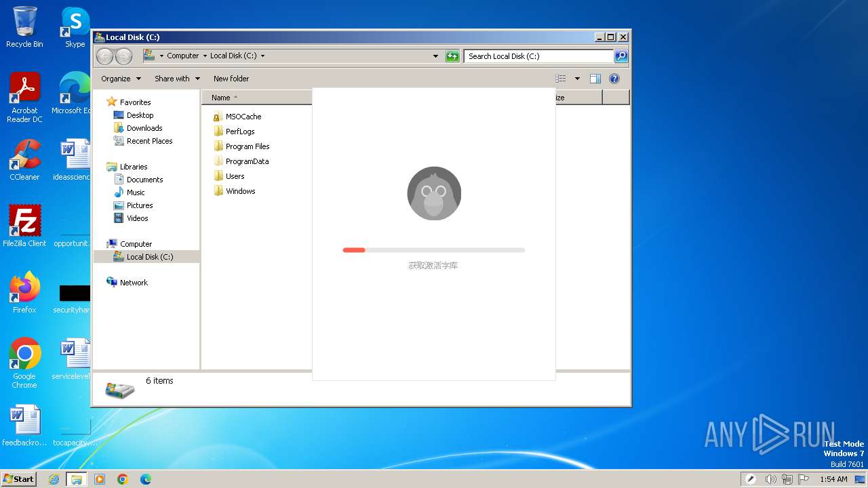The image size is (868, 488).
Task: Launch Skype from the desktop shortcut
Action: [75, 27]
